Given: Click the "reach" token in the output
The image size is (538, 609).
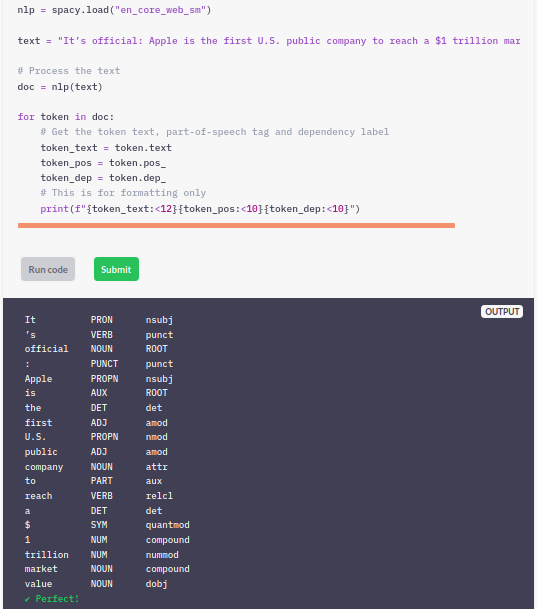Looking at the screenshot, I should (x=38, y=496).
